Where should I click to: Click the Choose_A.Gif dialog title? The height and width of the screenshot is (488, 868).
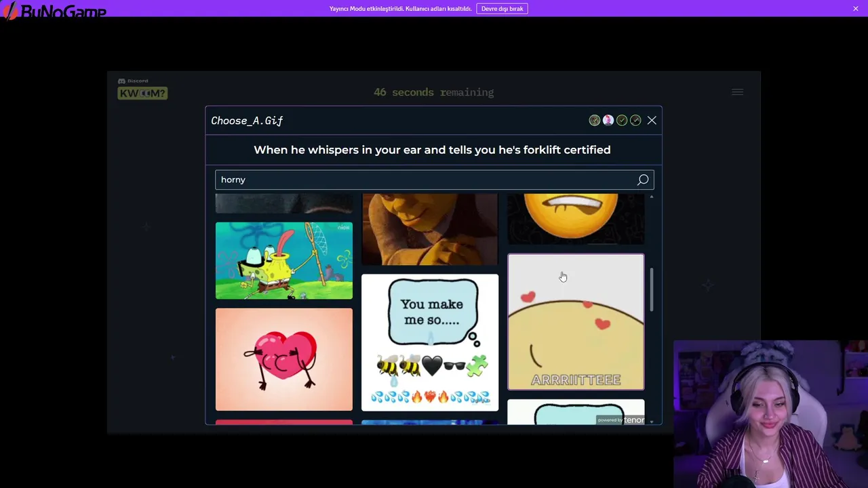click(x=247, y=121)
